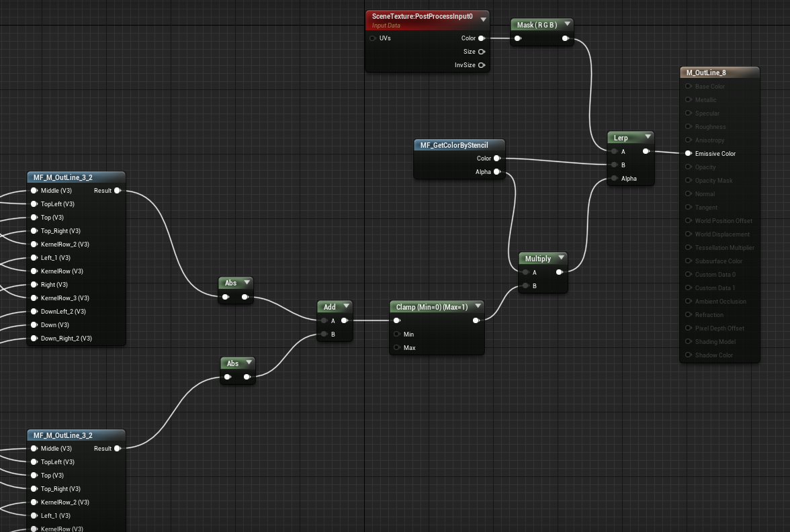Open the dropdown arrow on the Mask (RGB) node
Viewport: 790px width, 532px height.
566,24
